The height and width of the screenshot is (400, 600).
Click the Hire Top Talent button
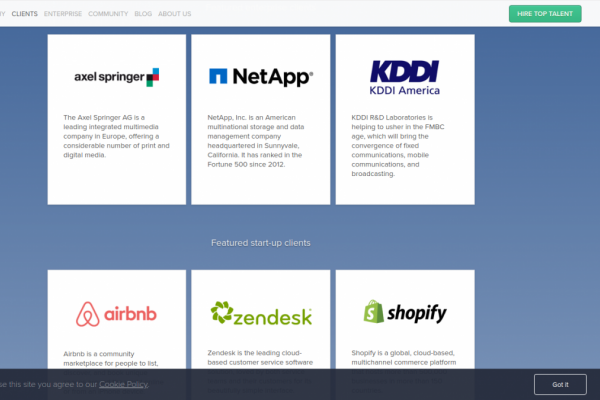545,14
